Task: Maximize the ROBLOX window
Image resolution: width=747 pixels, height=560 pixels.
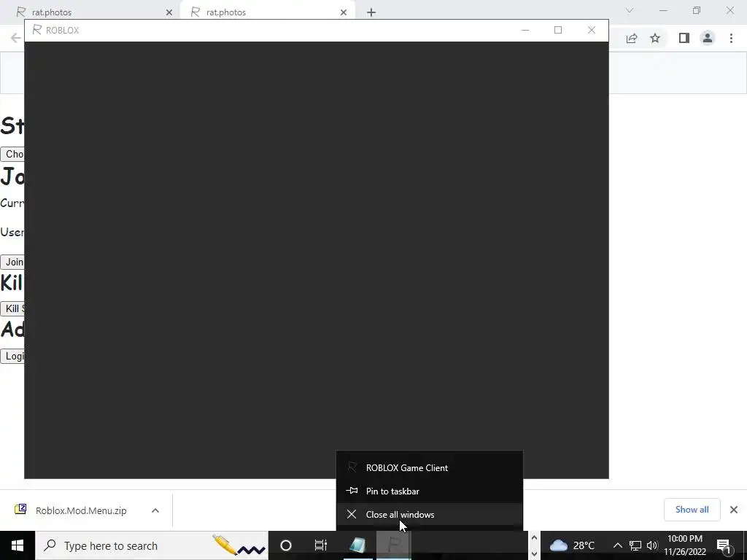Action: click(x=558, y=30)
